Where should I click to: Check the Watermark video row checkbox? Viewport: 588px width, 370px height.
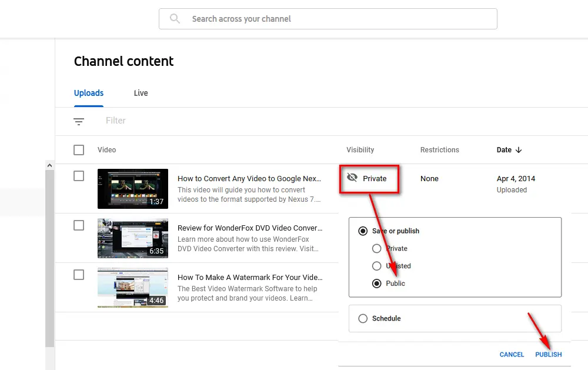(79, 275)
